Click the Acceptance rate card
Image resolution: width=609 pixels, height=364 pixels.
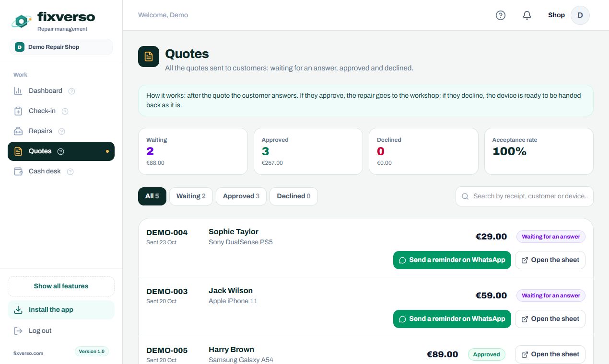pyautogui.click(x=539, y=151)
